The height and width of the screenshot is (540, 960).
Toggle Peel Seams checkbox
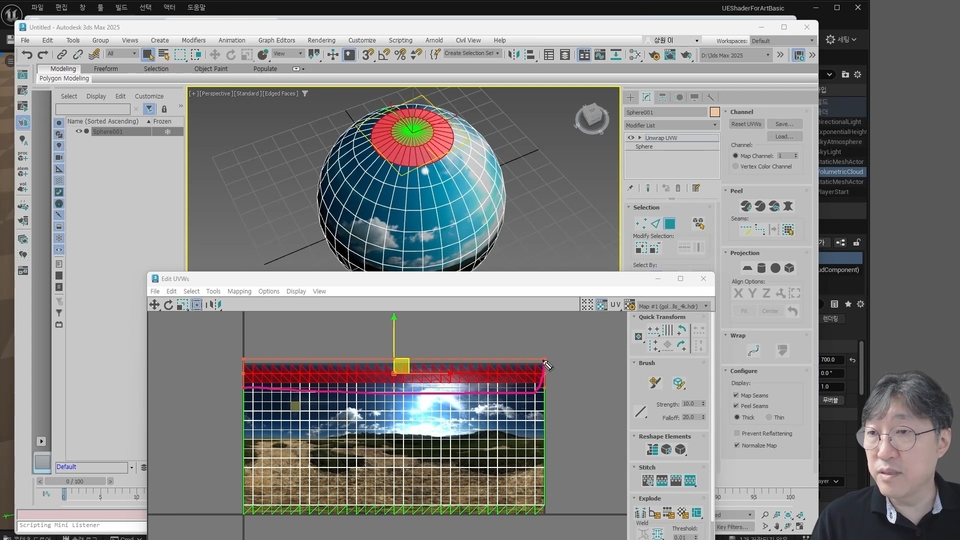pyautogui.click(x=736, y=406)
